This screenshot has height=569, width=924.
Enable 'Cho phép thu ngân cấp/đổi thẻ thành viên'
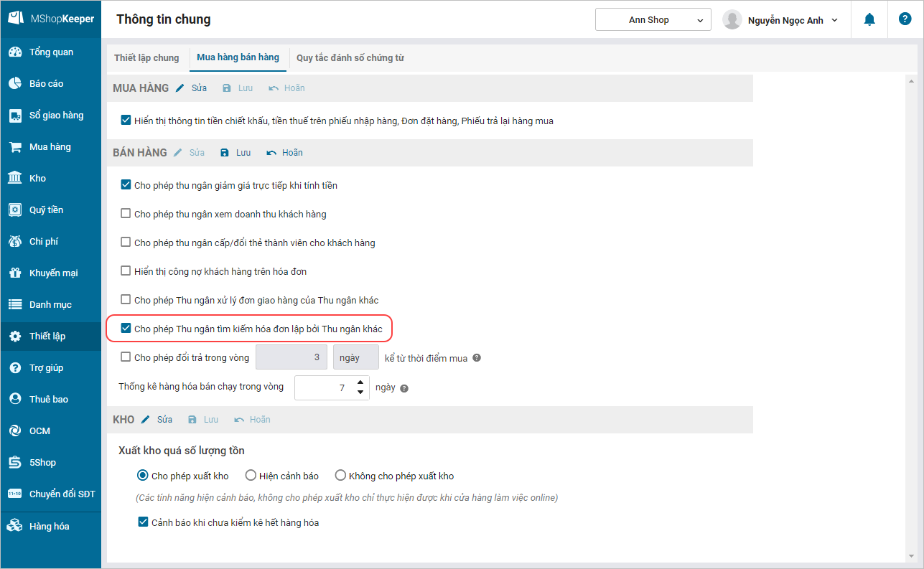click(x=126, y=243)
